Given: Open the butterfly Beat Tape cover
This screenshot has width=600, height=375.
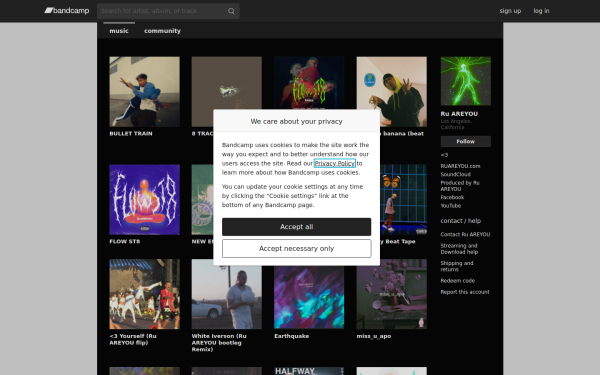Looking at the screenshot, I should [403, 199].
